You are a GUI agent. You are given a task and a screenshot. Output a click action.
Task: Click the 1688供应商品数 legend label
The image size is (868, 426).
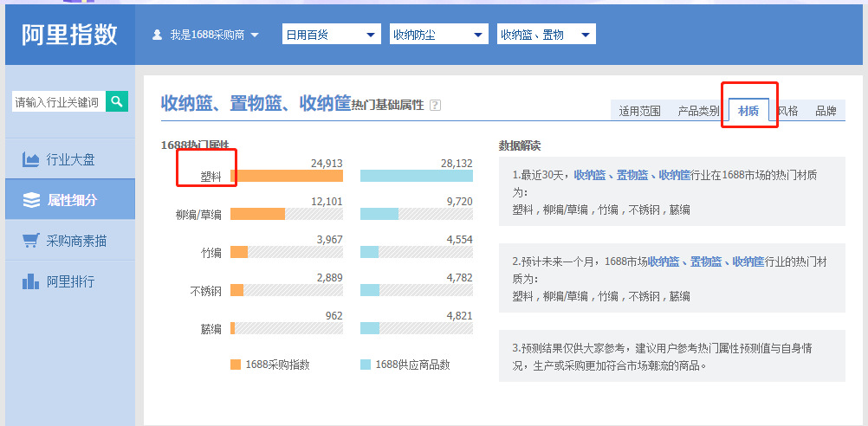click(x=412, y=365)
